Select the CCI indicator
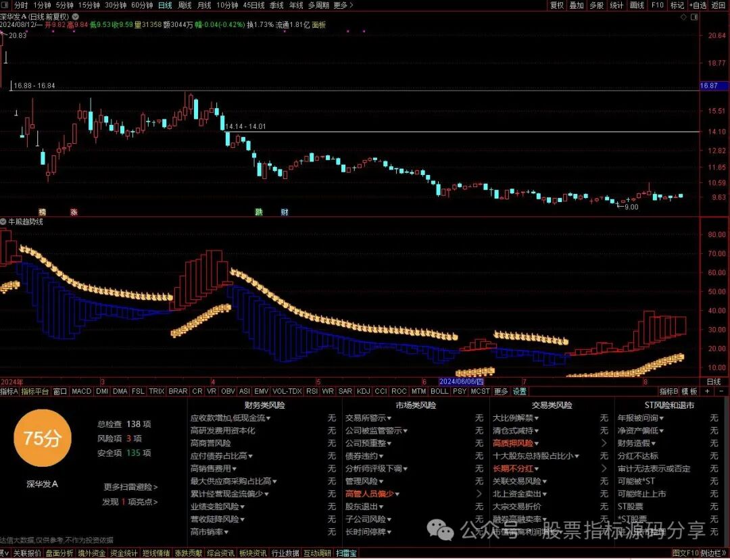The width and height of the screenshot is (730, 560). click(381, 391)
